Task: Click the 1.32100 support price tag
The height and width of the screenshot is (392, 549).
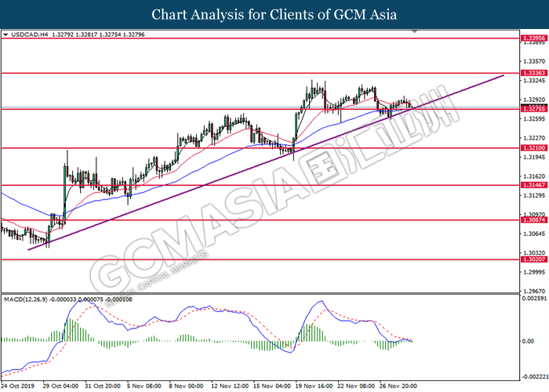Action: point(533,147)
